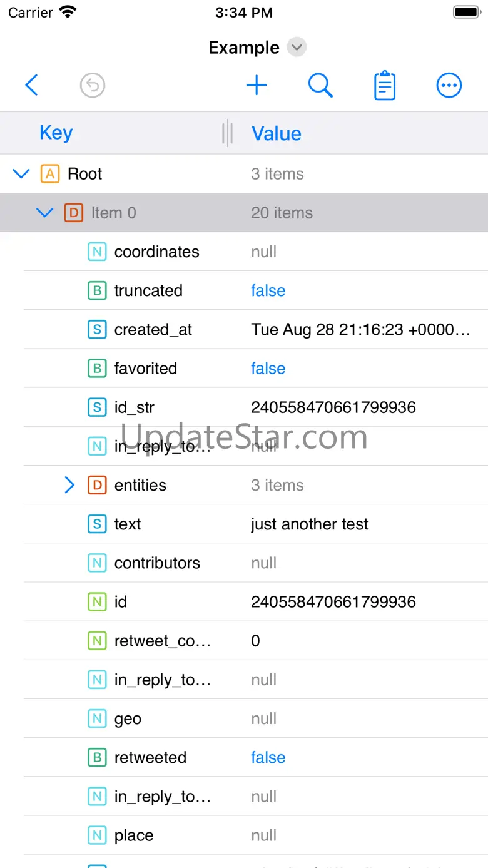
Task: Select the created_at key
Action: [153, 330]
